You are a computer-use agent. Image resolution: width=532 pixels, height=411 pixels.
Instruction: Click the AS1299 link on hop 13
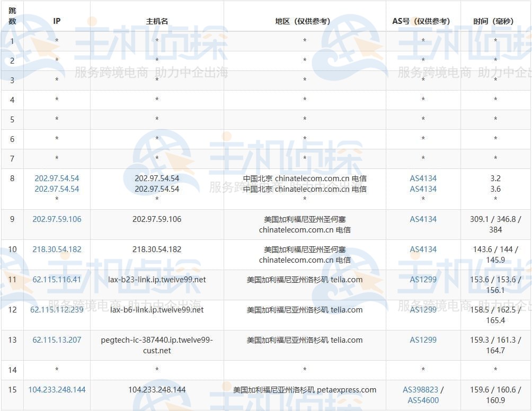pos(423,340)
